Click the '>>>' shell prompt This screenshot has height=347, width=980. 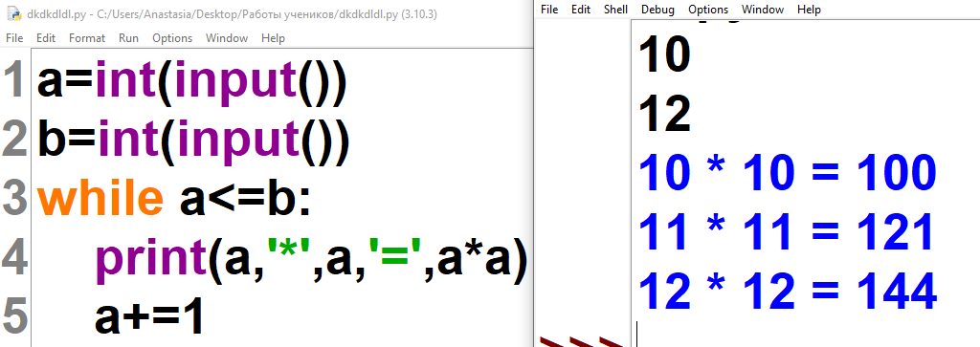tap(581, 341)
